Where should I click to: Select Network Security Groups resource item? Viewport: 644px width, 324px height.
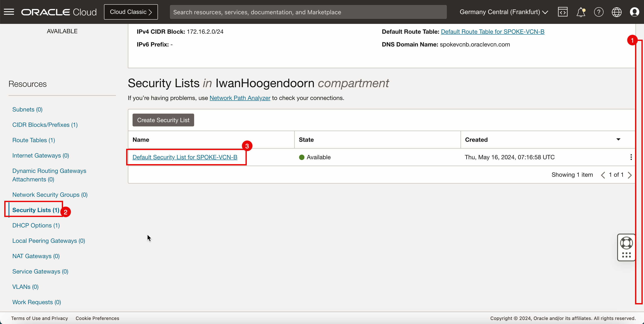click(x=50, y=194)
